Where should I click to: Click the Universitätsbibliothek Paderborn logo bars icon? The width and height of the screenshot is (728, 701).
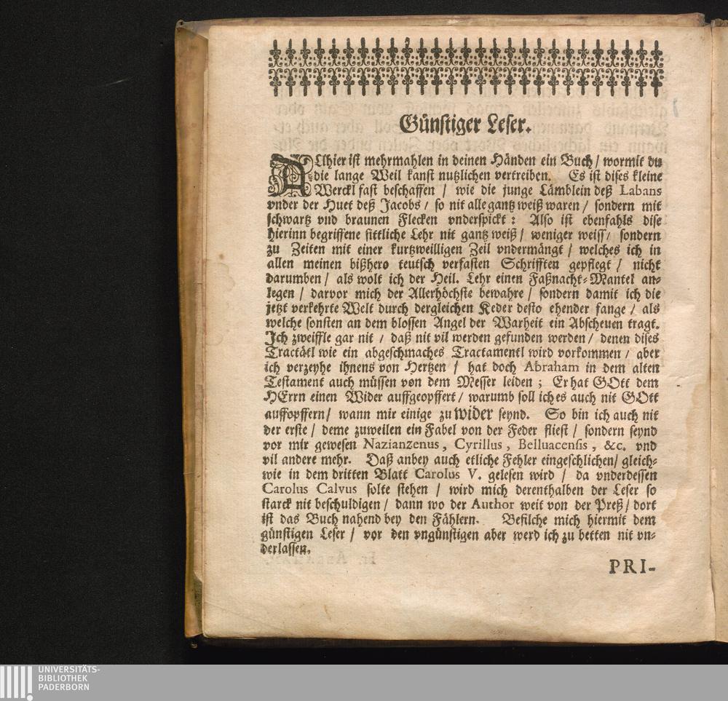pyautogui.click(x=15, y=683)
